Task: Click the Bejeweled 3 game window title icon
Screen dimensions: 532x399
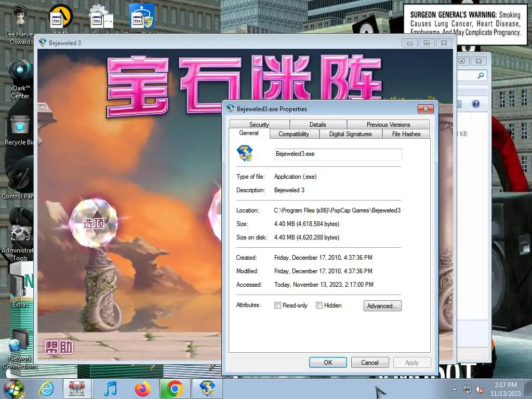Action: click(43, 43)
